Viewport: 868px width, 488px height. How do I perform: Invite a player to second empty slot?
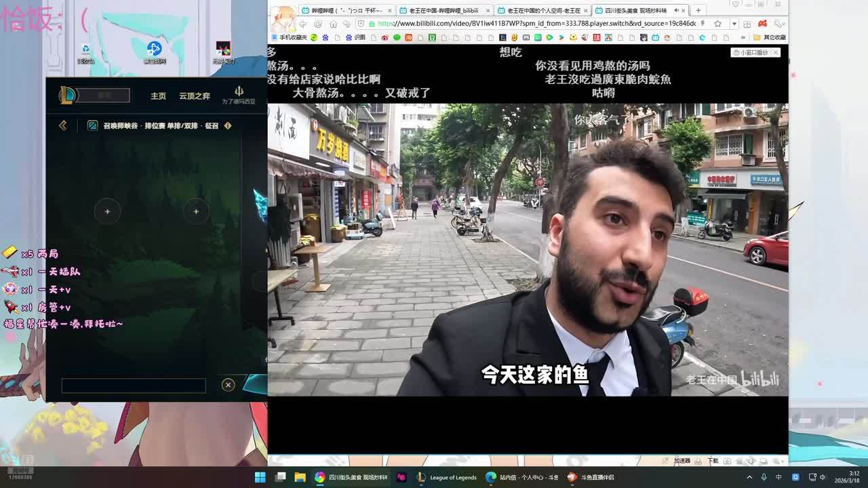point(196,211)
